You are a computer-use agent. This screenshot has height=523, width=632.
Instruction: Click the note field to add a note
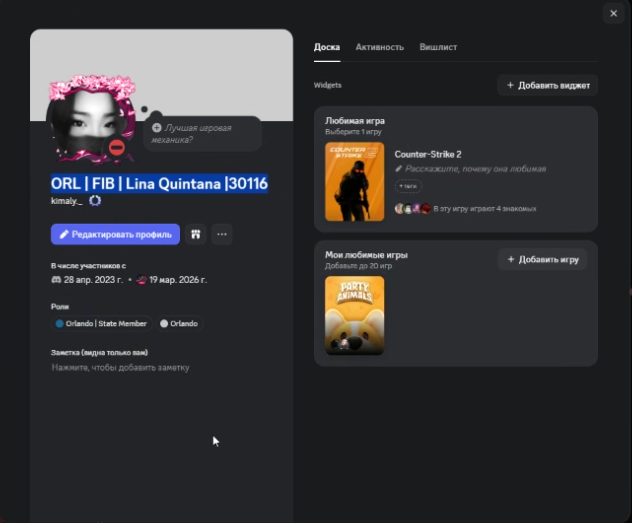point(120,368)
